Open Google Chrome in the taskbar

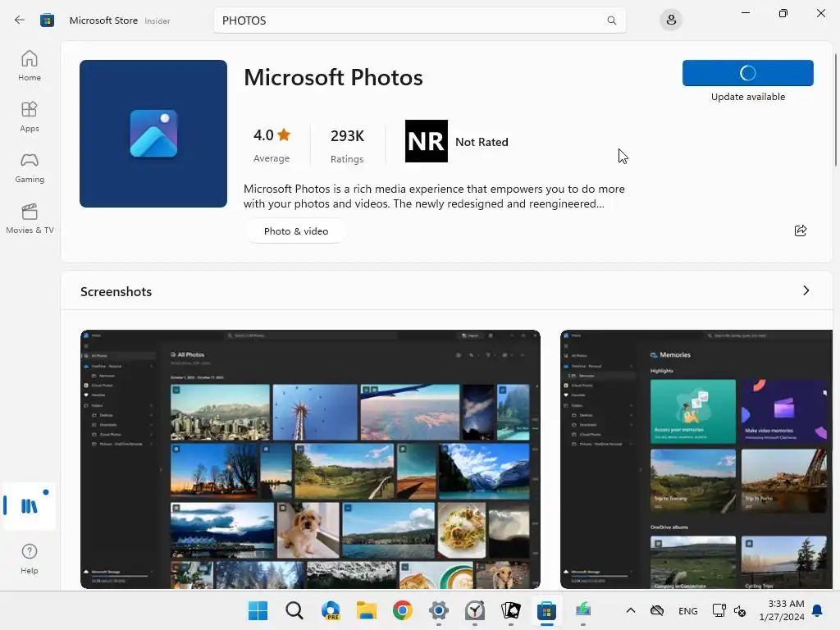pyautogui.click(x=402, y=610)
